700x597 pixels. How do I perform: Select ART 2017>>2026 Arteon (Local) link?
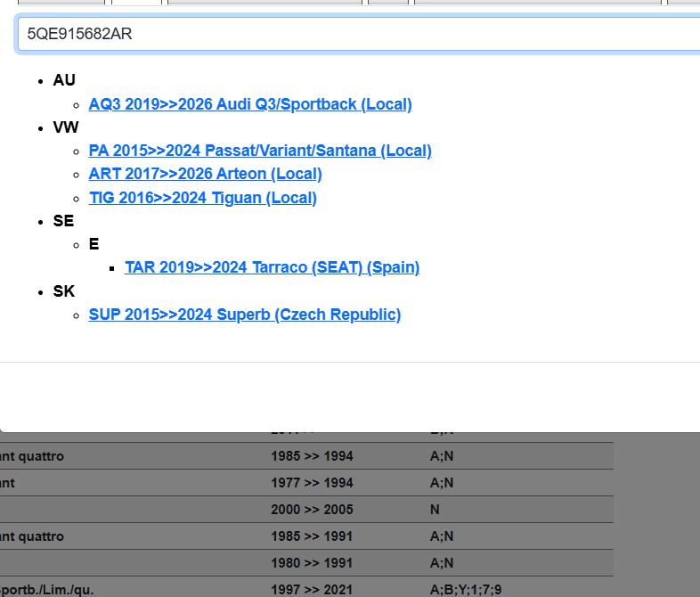pyautogui.click(x=205, y=174)
